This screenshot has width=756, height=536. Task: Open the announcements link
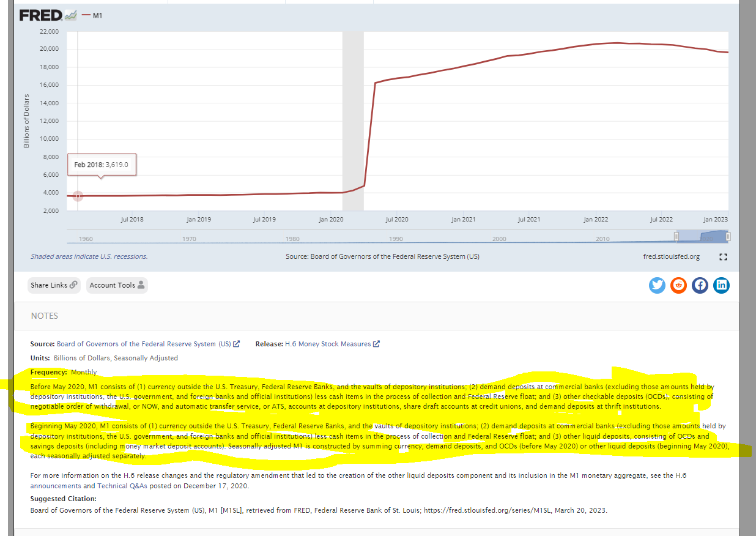(x=55, y=486)
